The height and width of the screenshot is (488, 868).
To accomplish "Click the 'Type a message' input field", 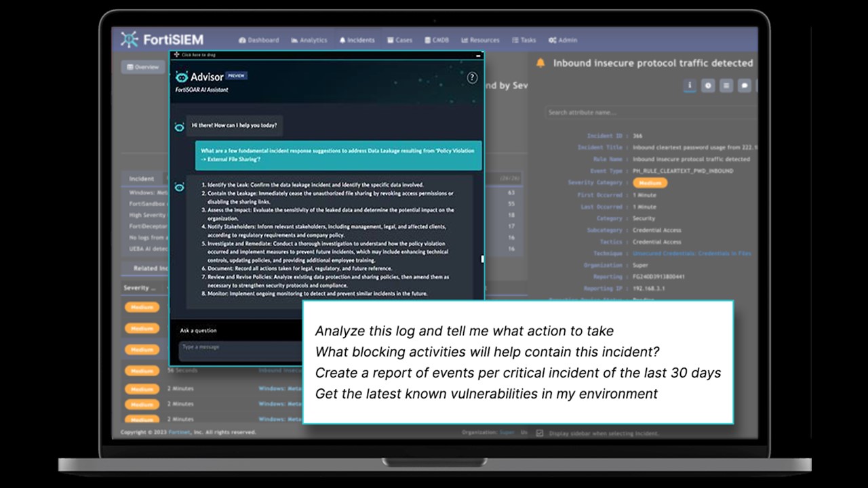I will click(x=241, y=350).
